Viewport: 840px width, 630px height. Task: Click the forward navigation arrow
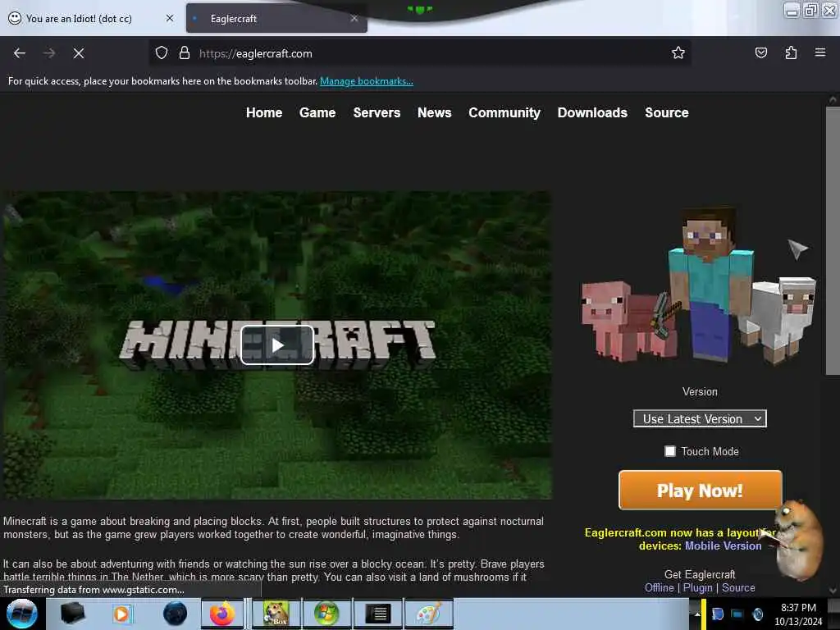pos(49,53)
